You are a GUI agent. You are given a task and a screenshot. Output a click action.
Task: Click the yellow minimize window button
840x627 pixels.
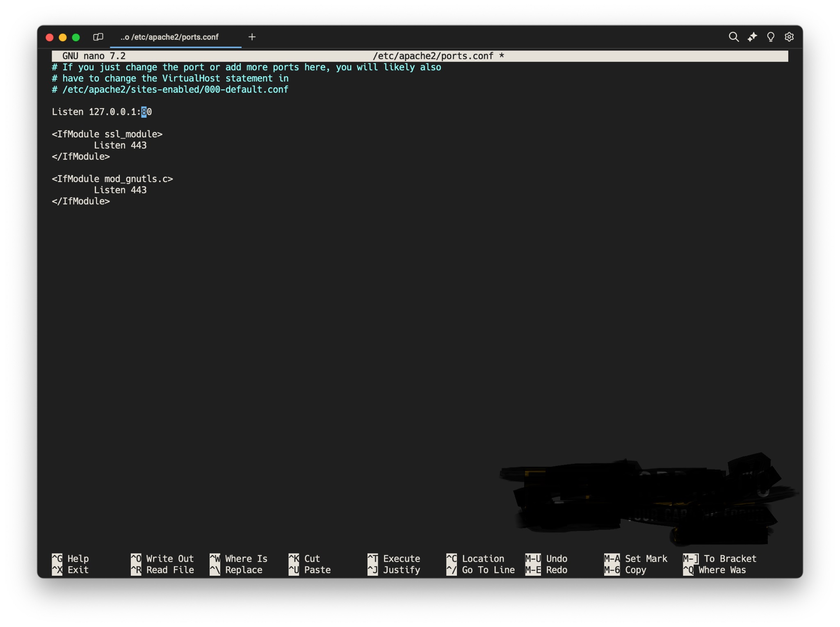click(x=63, y=37)
